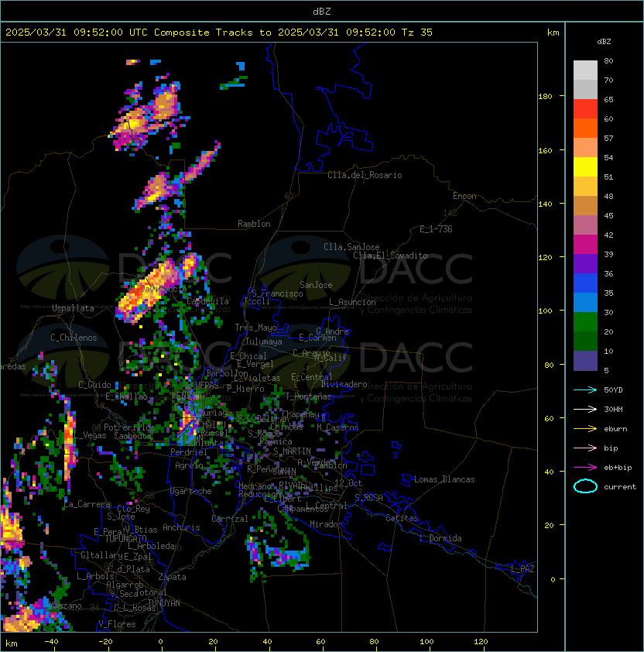This screenshot has height=652, width=644.
Task: Select the light gray 70-80 dBZ swatch
Action: click(x=585, y=70)
